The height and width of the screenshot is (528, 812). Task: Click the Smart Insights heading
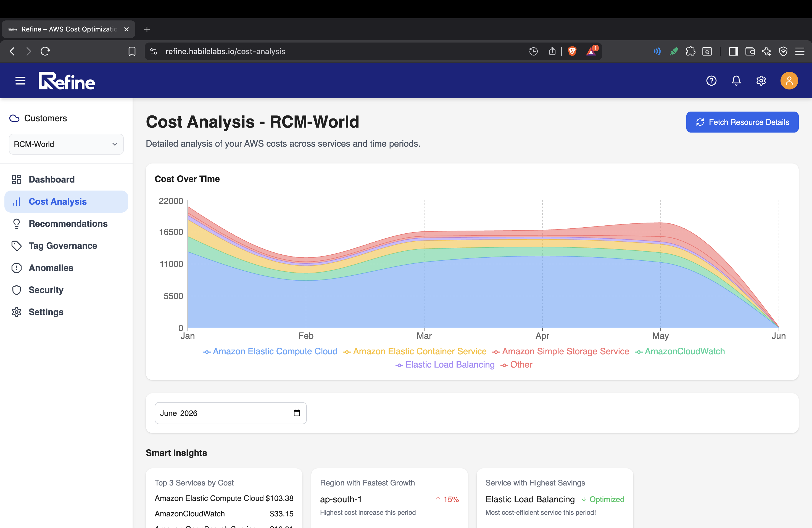[176, 453]
